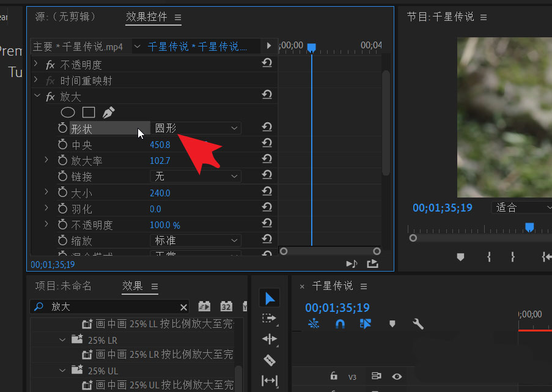Expand the 大小 property disclosure arrow
The height and width of the screenshot is (392, 552).
point(46,191)
